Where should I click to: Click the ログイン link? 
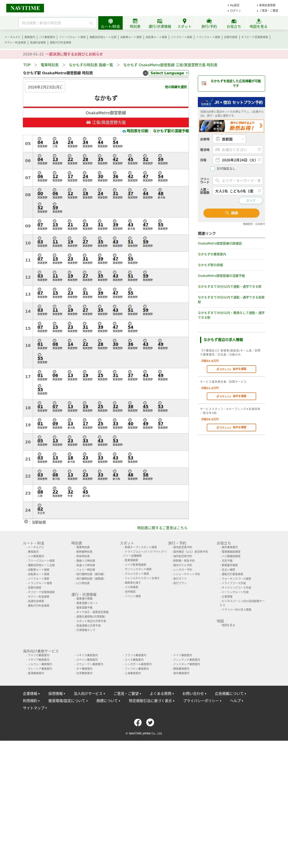235,11
